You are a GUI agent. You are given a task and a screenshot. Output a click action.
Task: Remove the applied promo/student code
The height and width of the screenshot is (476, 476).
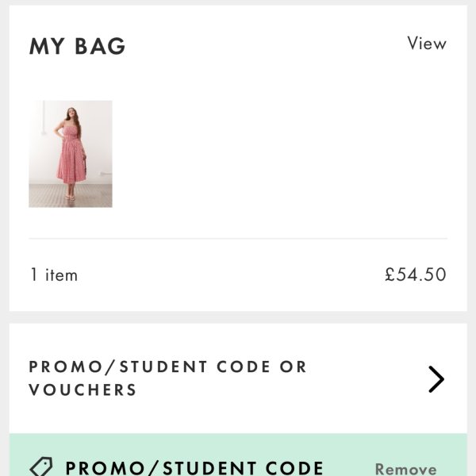click(405, 469)
